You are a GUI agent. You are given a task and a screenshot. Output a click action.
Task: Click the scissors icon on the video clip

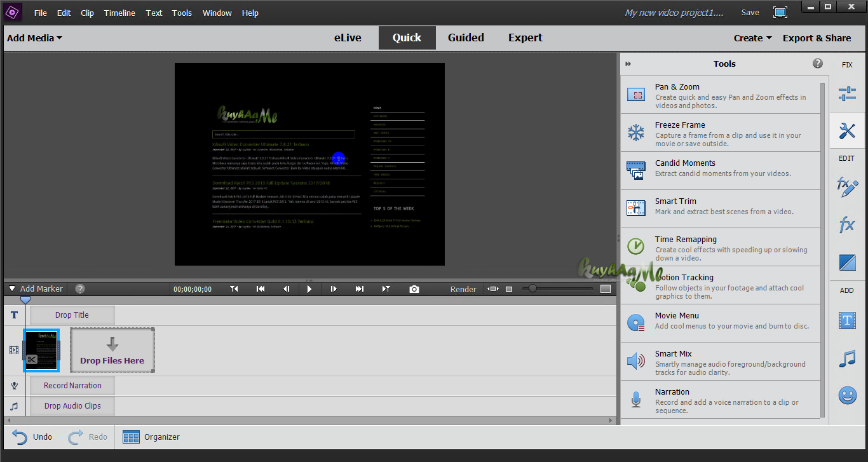tap(31, 360)
